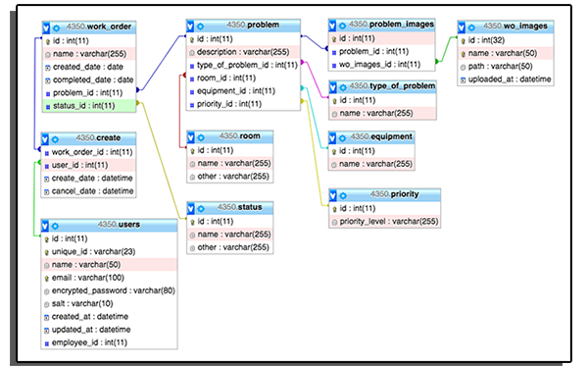The width and height of the screenshot is (588, 368).
Task: Click the gear icon on work_order table
Action: coord(56,28)
